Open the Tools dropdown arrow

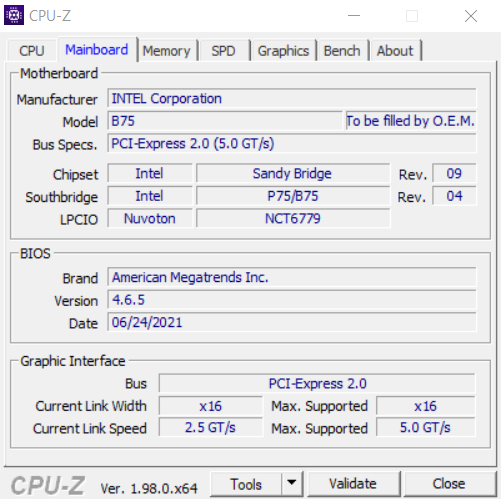[x=292, y=483]
